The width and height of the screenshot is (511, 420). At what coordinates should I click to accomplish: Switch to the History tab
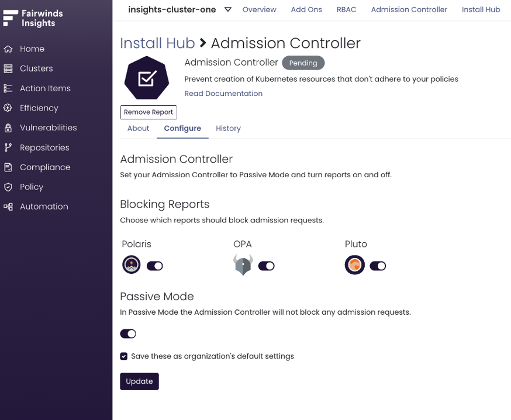(x=228, y=128)
